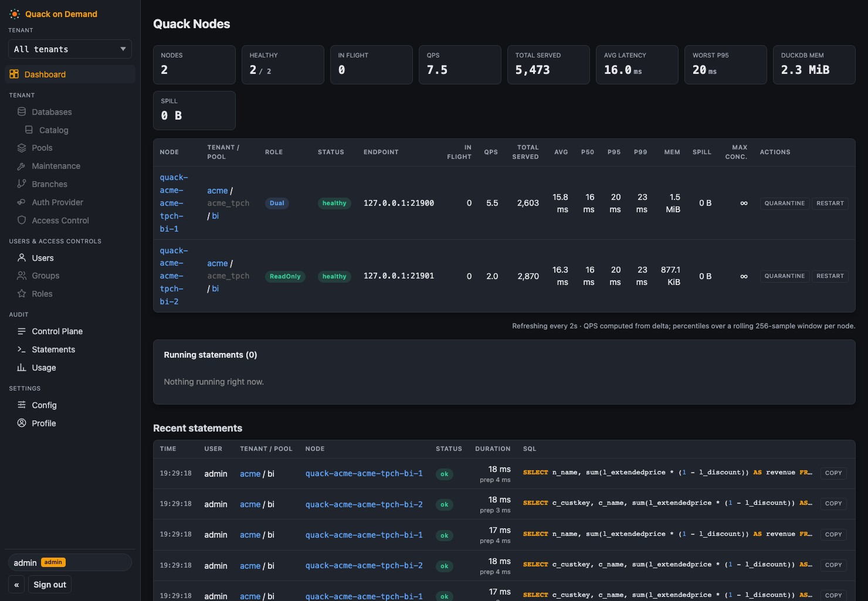Click the Statements terminal prompt icon

(x=22, y=349)
